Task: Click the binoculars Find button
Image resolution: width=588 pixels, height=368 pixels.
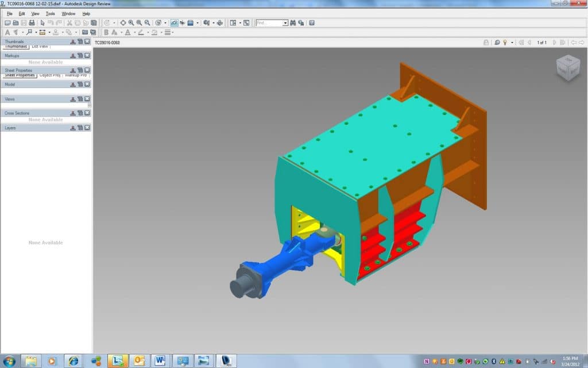Action: coord(293,23)
